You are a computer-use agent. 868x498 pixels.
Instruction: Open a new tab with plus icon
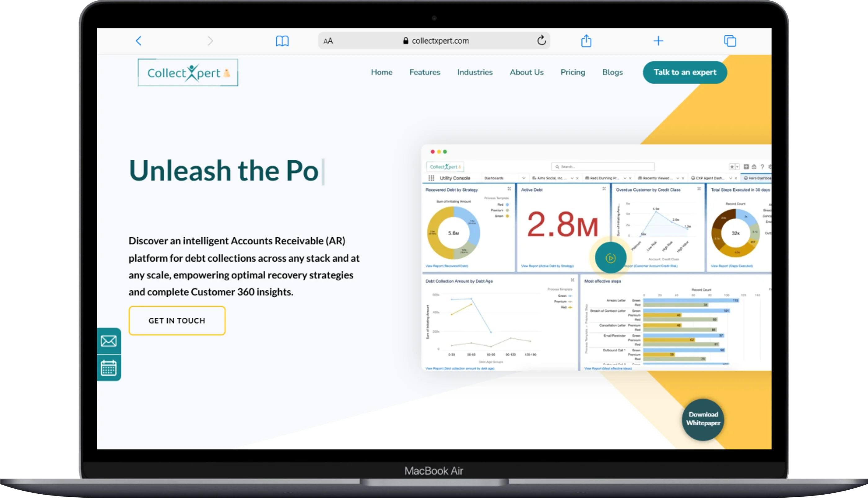click(x=658, y=41)
